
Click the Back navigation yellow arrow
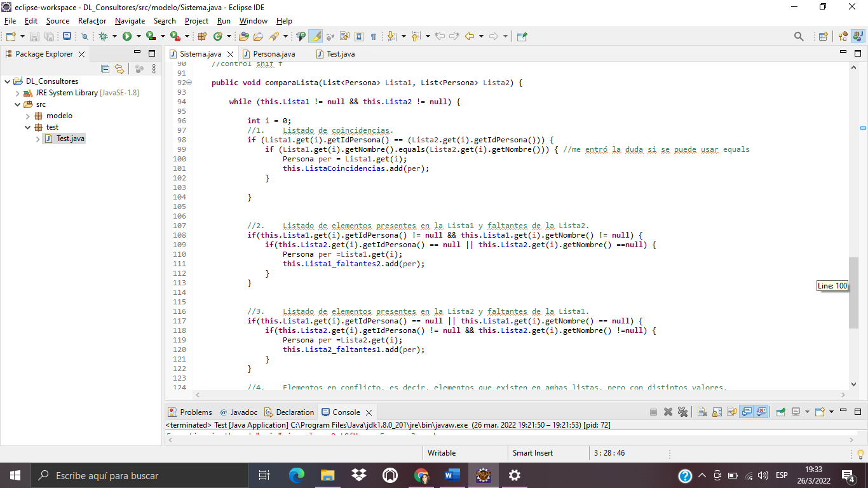click(470, 36)
